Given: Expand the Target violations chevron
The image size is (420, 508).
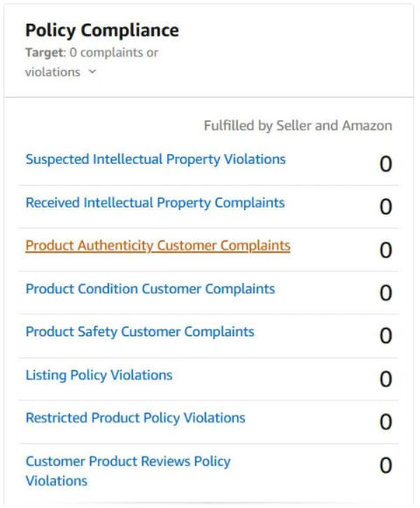Looking at the screenshot, I should coord(92,71).
